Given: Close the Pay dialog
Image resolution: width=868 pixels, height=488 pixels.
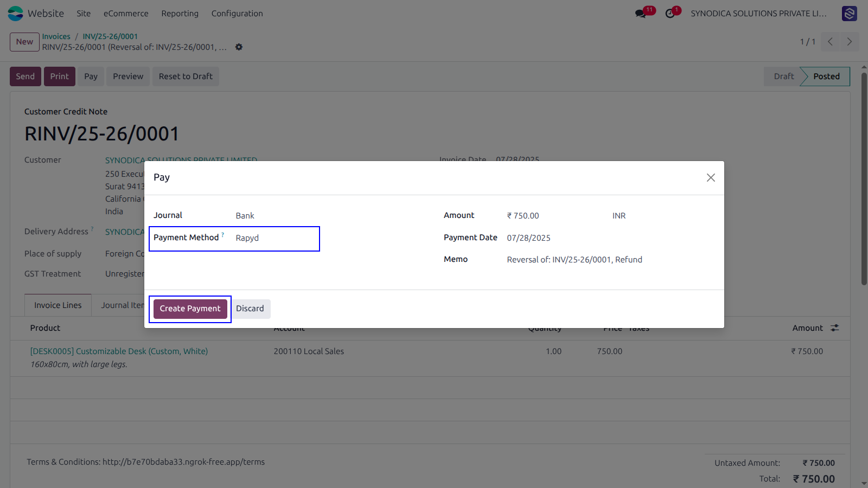Looking at the screenshot, I should click(711, 178).
